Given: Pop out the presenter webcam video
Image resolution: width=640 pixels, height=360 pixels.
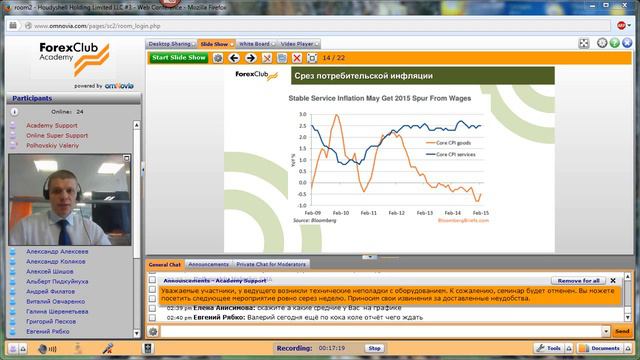Looking at the screenshot, I should click(x=127, y=158).
